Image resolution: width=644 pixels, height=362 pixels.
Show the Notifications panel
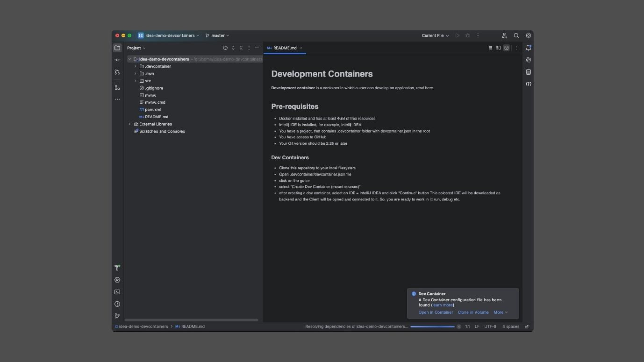click(x=529, y=48)
